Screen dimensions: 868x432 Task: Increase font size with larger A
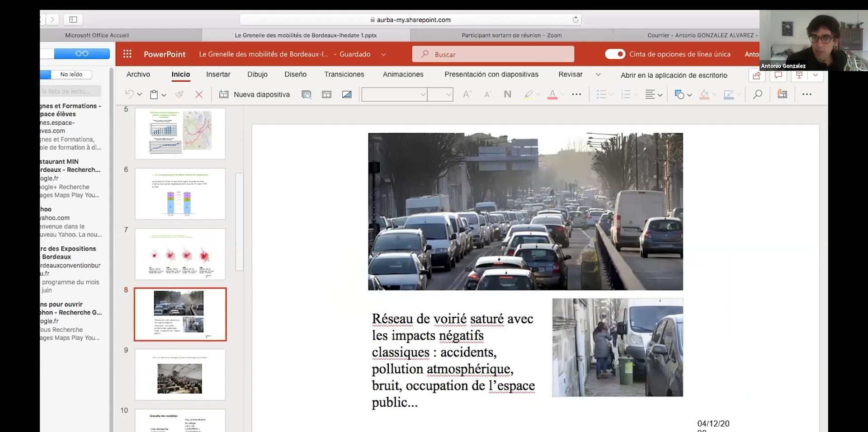(x=467, y=94)
